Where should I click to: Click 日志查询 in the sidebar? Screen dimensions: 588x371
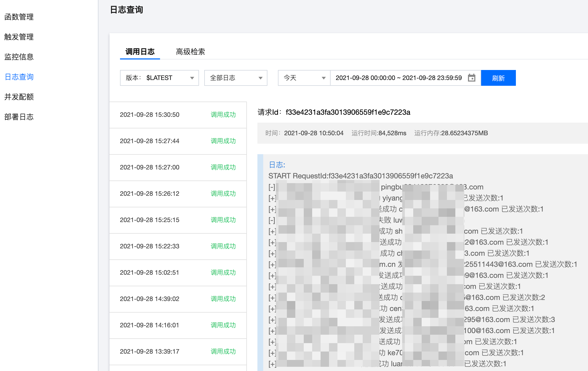coord(19,77)
